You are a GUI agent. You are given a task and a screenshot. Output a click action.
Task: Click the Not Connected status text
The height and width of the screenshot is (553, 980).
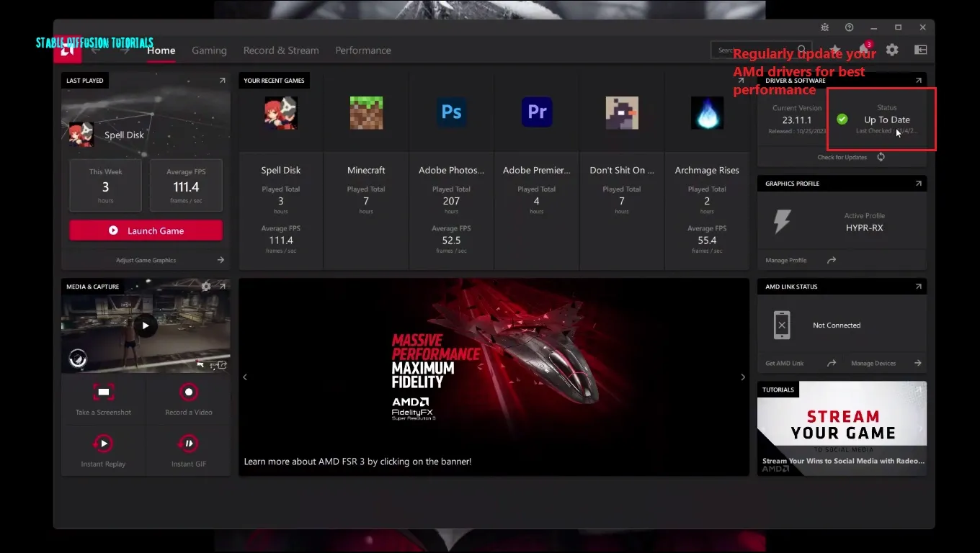tap(837, 325)
